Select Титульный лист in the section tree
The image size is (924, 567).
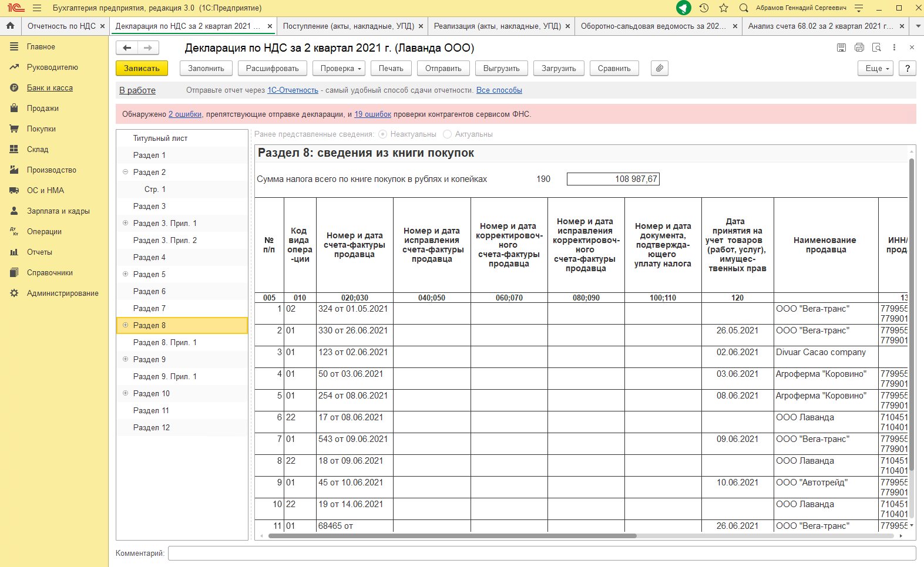182,139
